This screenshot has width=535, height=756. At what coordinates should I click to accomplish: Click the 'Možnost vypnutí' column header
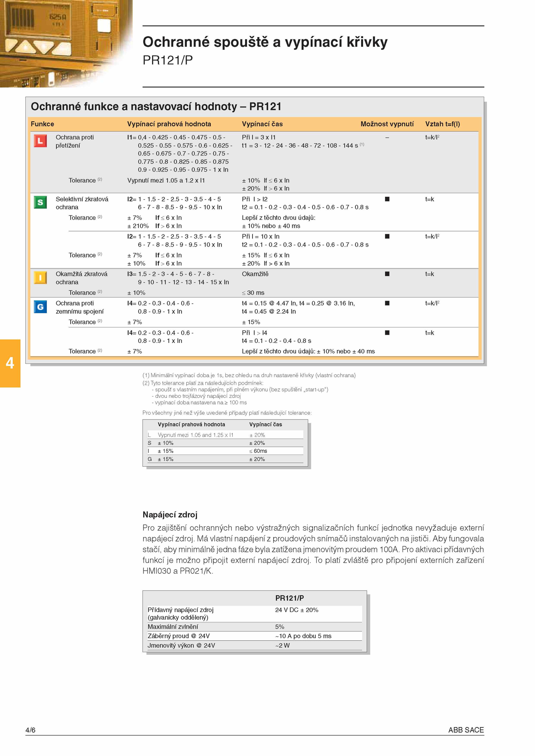[x=387, y=124]
